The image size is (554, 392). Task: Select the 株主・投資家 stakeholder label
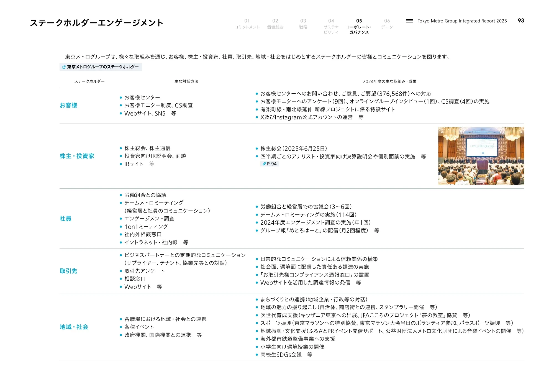[77, 156]
